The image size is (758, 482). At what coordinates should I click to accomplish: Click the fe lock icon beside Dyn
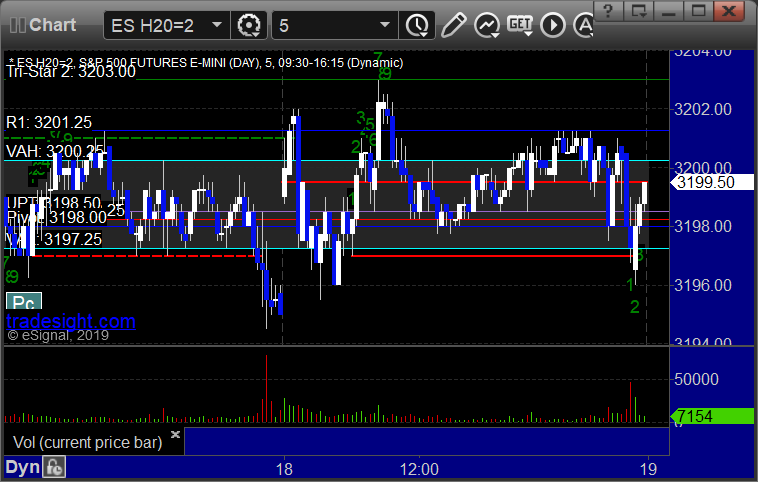pyautogui.click(x=54, y=467)
